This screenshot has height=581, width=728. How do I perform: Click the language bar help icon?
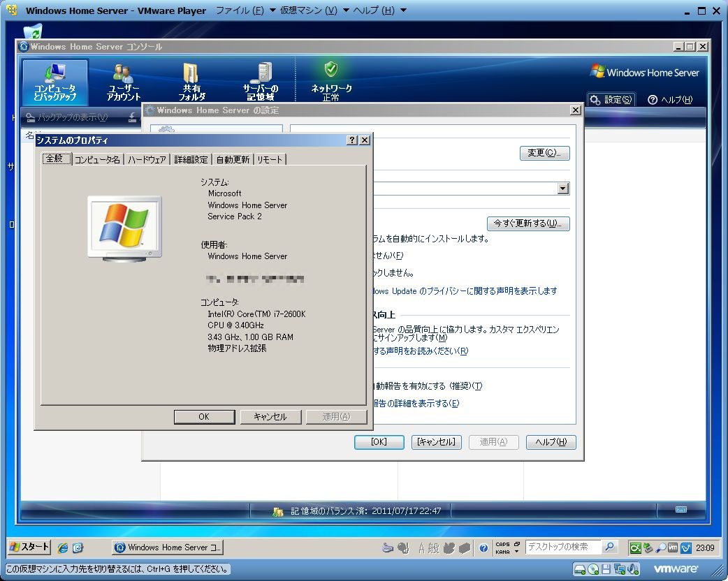483,548
